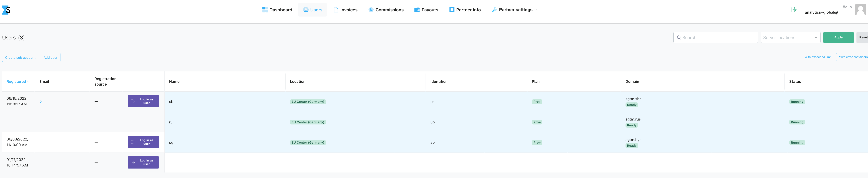Open the Server locations dropdown
Image resolution: width=868 pixels, height=178 pixels.
coord(790,37)
